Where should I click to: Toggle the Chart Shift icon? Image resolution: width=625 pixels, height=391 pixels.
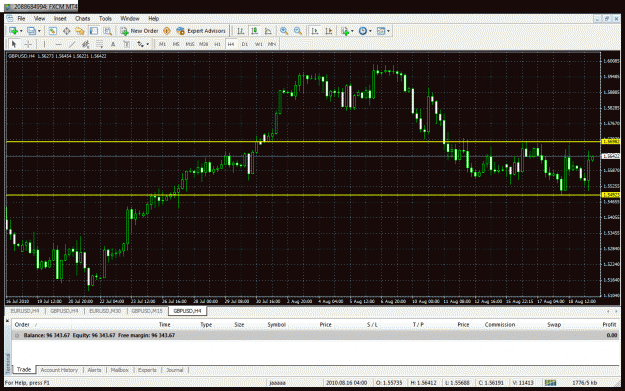[x=329, y=31]
